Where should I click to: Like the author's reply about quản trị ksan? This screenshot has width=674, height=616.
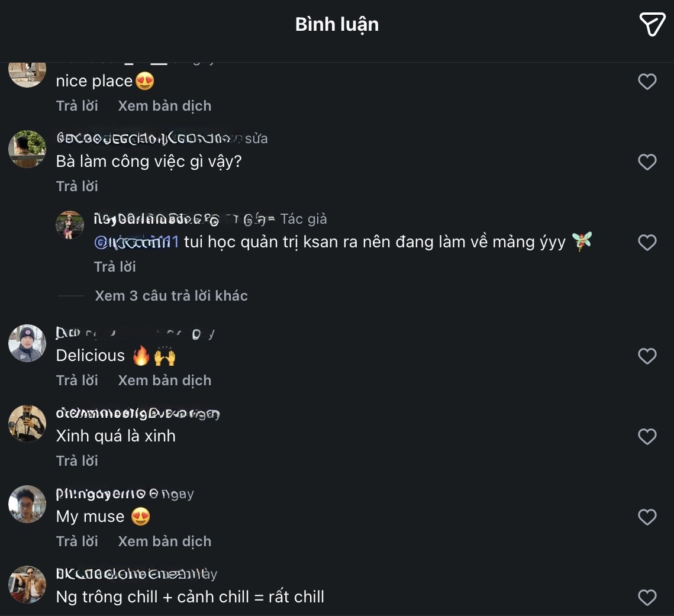(647, 243)
